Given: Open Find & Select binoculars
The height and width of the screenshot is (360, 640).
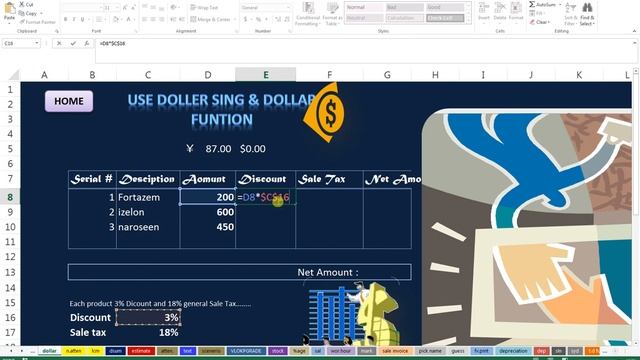Looking at the screenshot, I should point(587,13).
